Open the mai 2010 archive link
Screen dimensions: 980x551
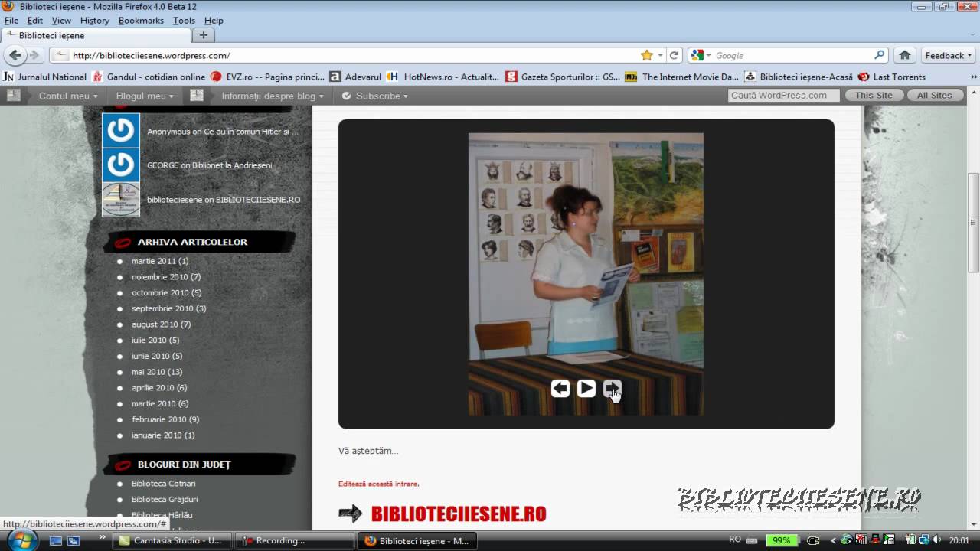coord(157,372)
